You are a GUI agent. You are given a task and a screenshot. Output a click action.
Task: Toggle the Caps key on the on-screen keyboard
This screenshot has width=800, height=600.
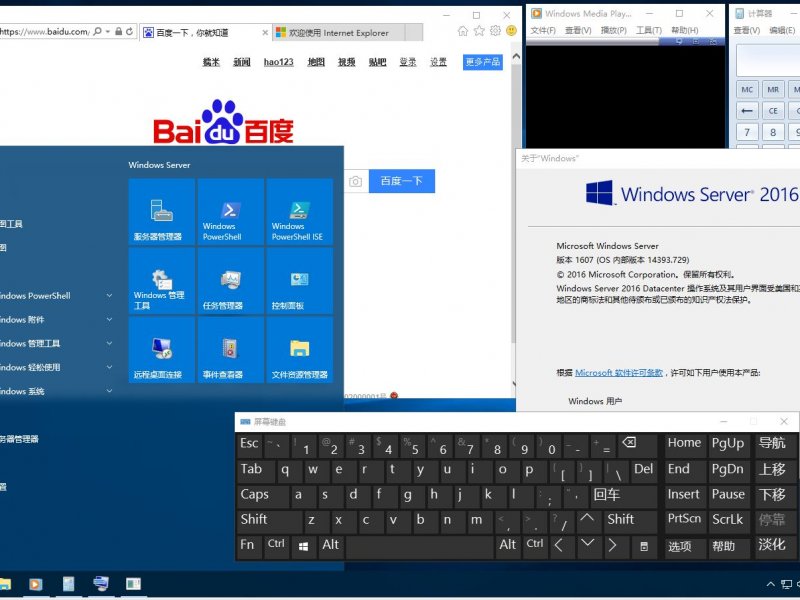[x=262, y=495]
